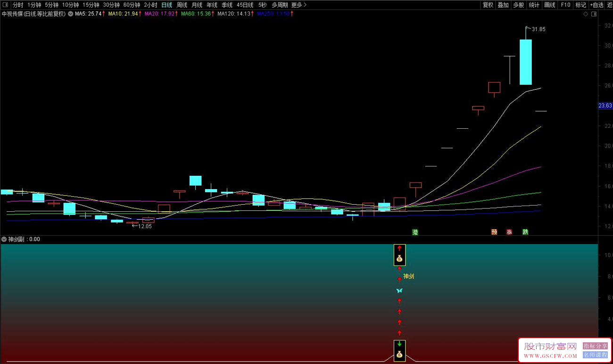
Task: Click the red 涨 marker icon
Action: click(509, 232)
